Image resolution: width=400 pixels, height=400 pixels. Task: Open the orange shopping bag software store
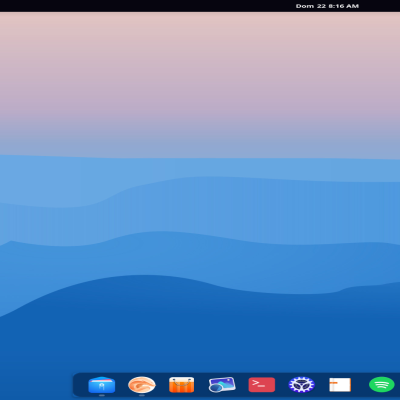point(182,385)
